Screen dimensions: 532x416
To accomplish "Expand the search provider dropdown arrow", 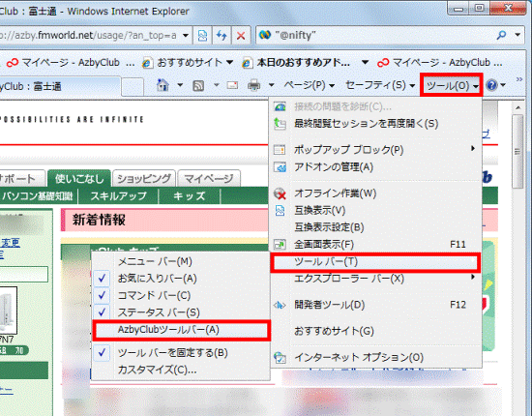I will point(517,35).
